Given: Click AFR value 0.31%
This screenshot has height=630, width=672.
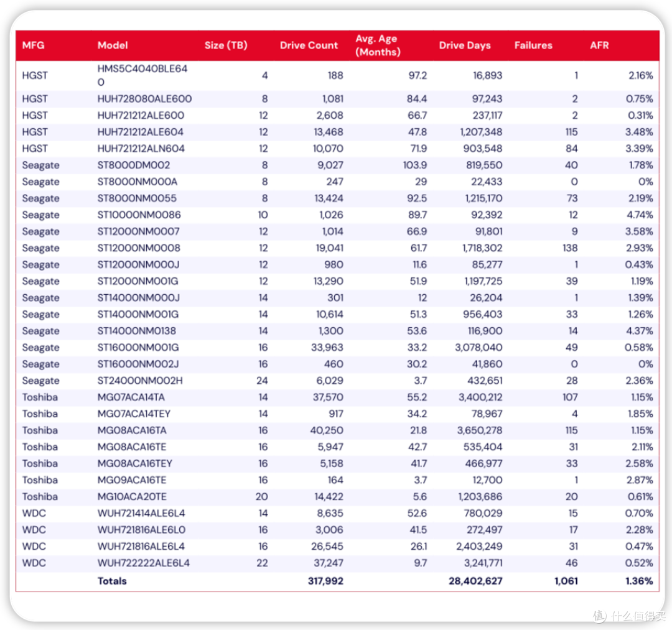Looking at the screenshot, I should [640, 116].
